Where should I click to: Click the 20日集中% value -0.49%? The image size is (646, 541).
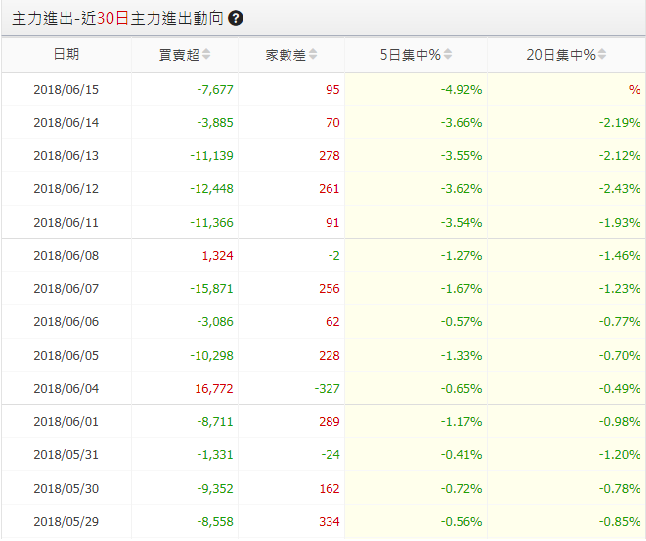click(620, 388)
